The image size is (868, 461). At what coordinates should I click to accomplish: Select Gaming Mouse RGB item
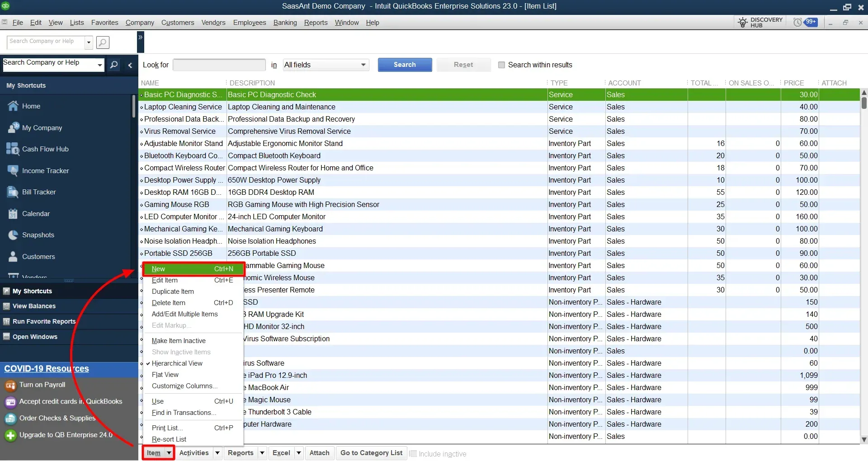[499, 205]
